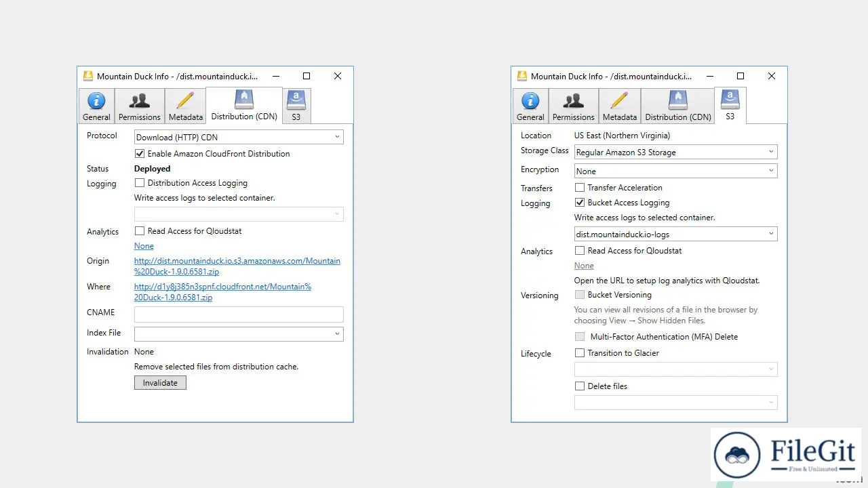Open the dist.mountainduck.io-logs container dropdown

675,234
